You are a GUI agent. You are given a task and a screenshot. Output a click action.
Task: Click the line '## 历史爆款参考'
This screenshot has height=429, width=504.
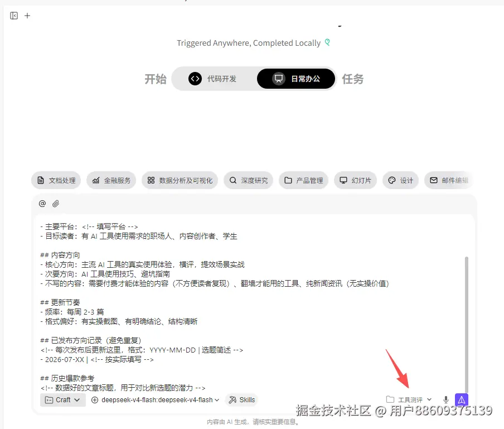point(67,378)
